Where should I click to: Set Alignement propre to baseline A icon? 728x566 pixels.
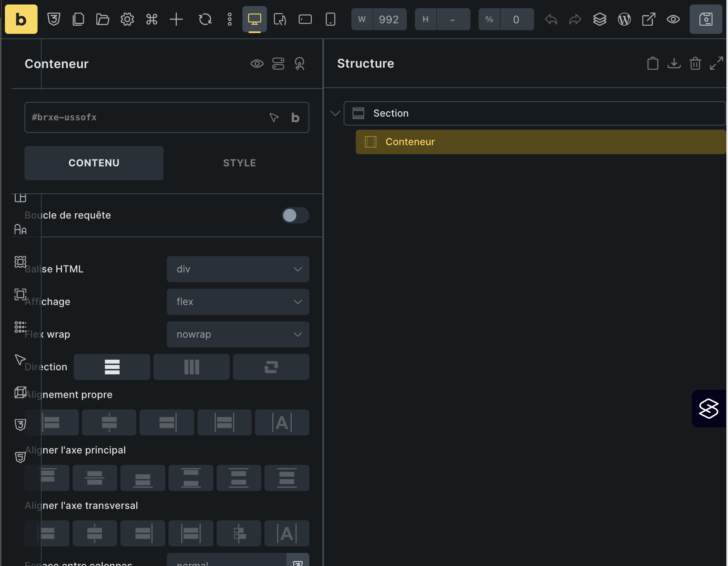click(x=282, y=422)
